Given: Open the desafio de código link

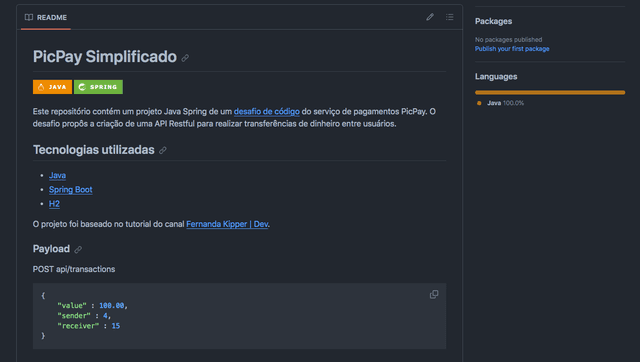Looking at the screenshot, I should click(267, 111).
